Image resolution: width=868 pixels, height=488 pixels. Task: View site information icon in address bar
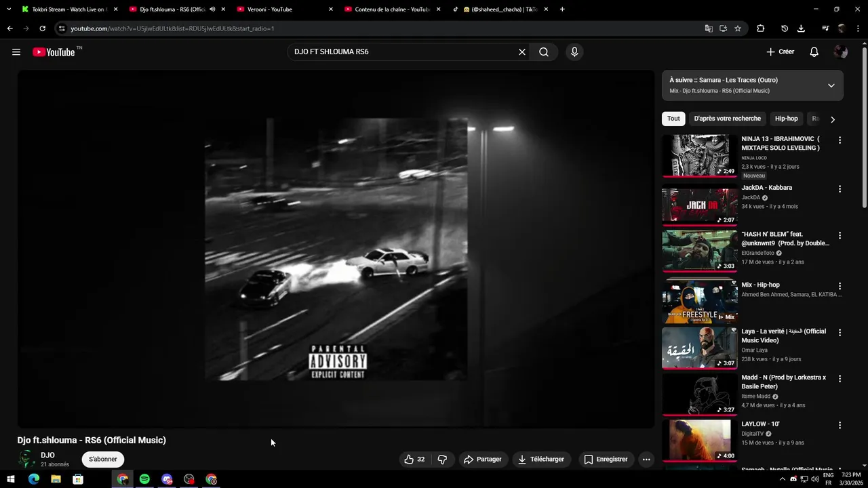(x=62, y=28)
